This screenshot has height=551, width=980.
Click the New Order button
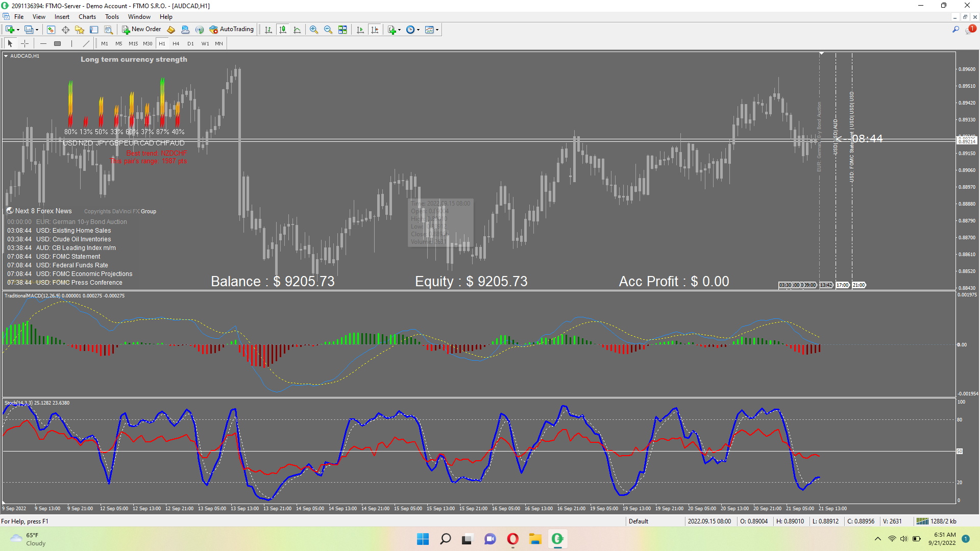(141, 30)
